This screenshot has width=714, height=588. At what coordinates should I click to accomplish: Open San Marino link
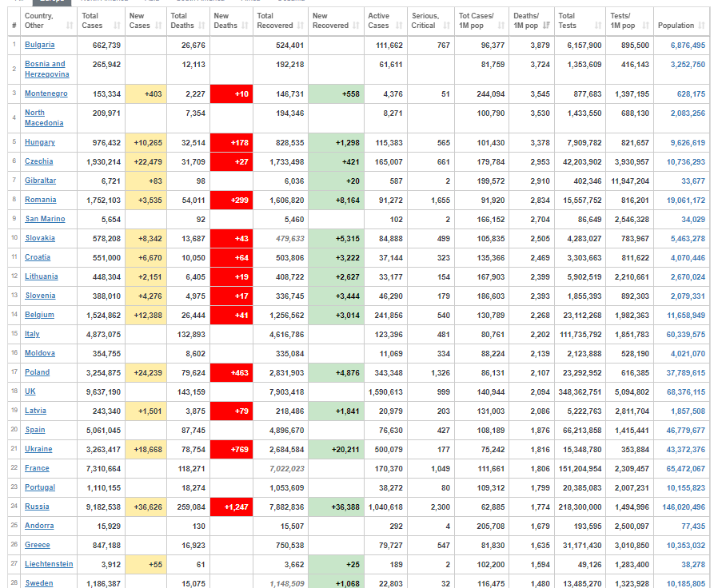45,218
